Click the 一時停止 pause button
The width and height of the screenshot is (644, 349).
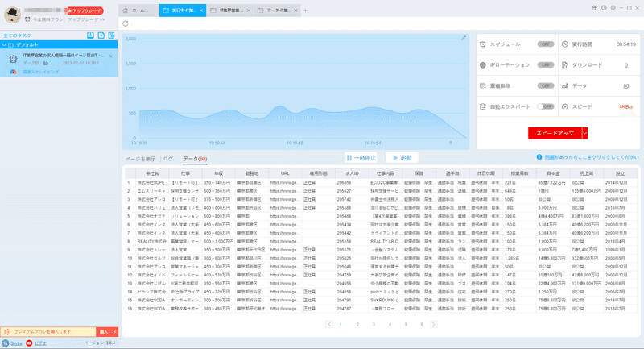click(x=361, y=157)
